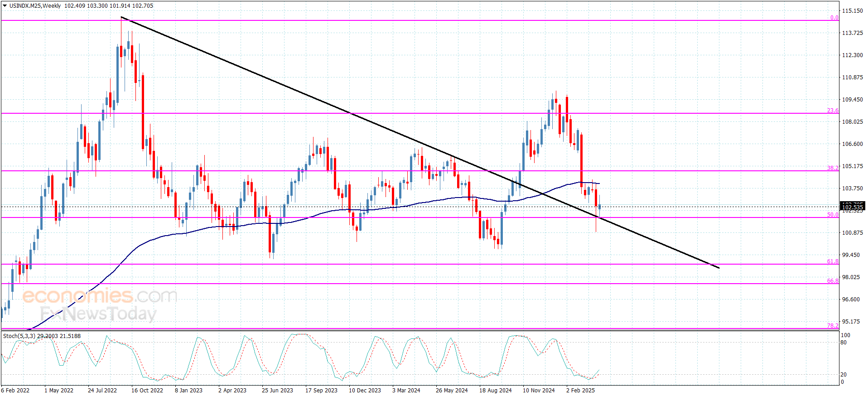Click the Stoch(5,3,3) indicator label
This screenshot has height=396, width=868.
19,336
